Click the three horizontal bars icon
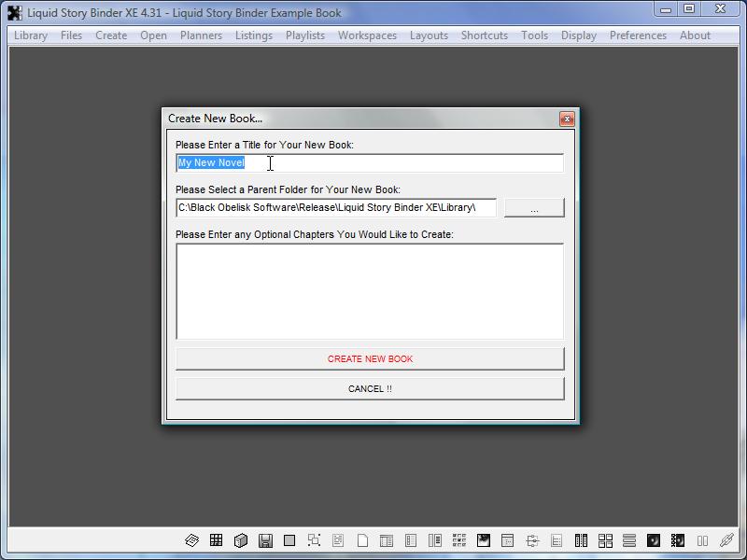 (x=629, y=540)
